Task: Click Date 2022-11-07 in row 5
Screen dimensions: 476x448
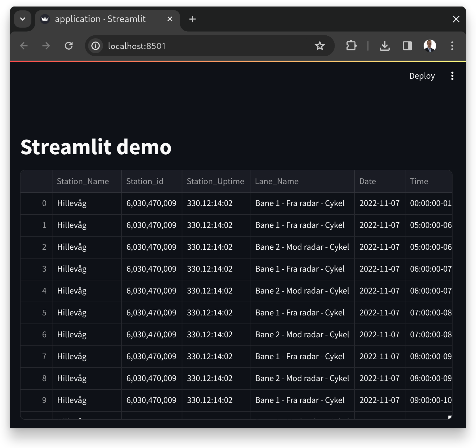Action: pos(380,312)
